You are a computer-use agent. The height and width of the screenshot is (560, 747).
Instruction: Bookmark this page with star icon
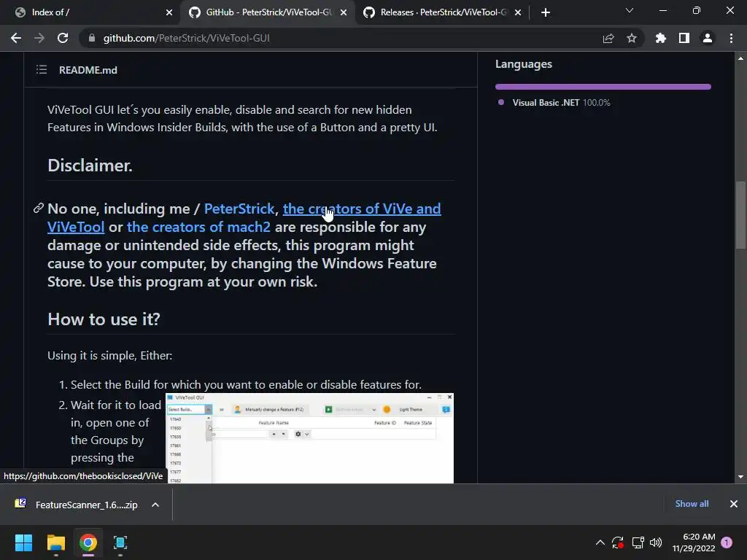click(x=632, y=38)
